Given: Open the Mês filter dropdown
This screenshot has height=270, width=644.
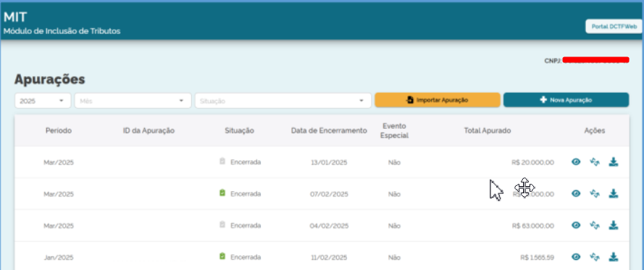Looking at the screenshot, I should point(133,101).
